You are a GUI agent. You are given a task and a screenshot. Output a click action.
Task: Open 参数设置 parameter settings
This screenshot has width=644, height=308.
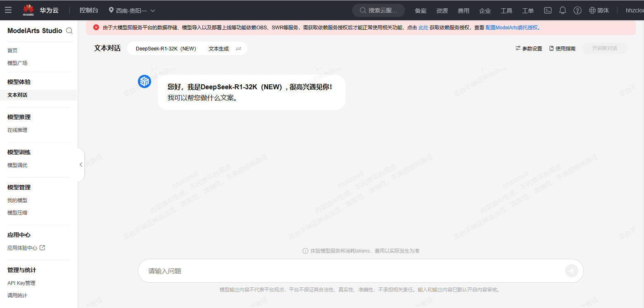tap(529, 48)
